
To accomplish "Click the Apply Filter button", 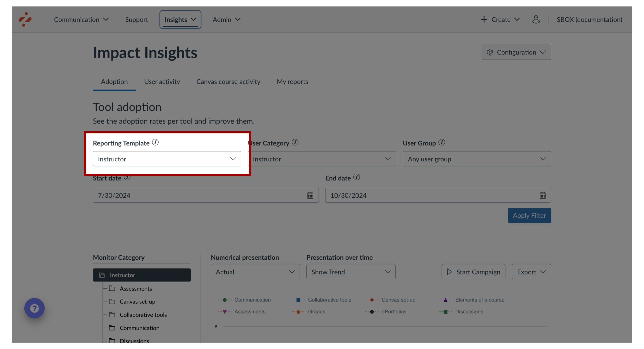I will coord(530,215).
